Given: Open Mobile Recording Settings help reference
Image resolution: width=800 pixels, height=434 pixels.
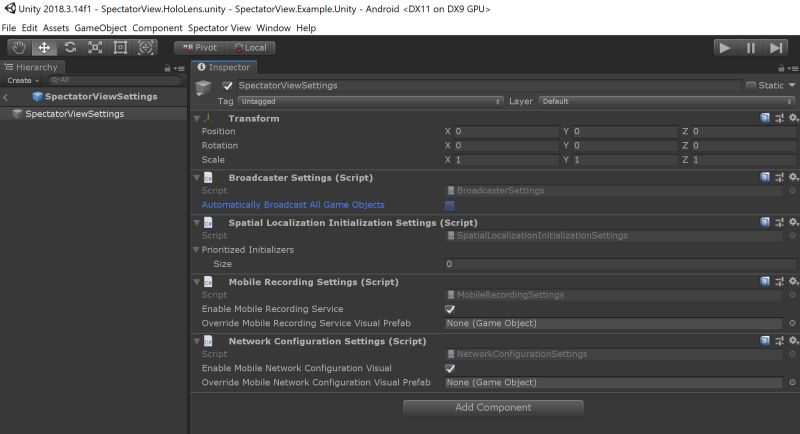Looking at the screenshot, I should tap(765, 282).
